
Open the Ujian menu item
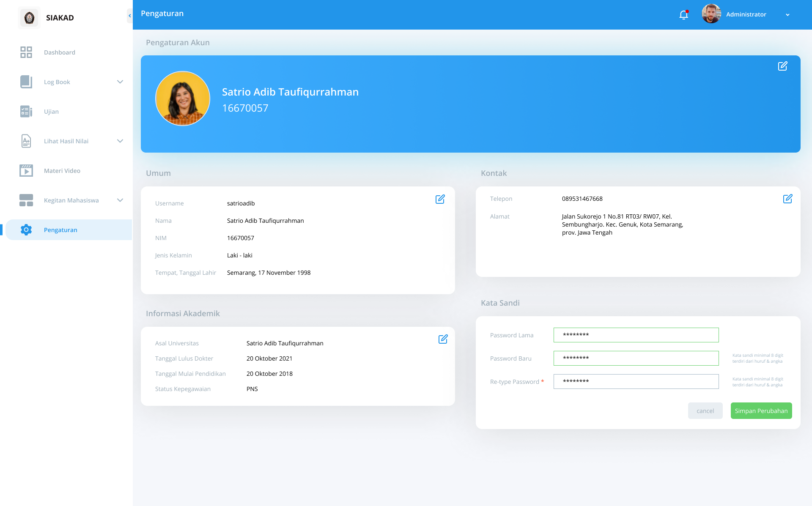click(x=51, y=112)
